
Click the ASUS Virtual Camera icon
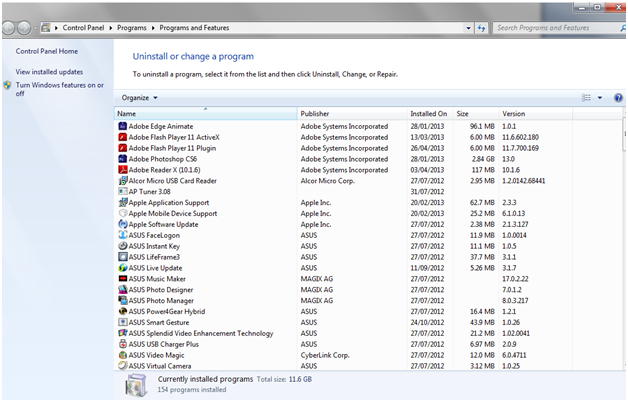click(x=123, y=366)
